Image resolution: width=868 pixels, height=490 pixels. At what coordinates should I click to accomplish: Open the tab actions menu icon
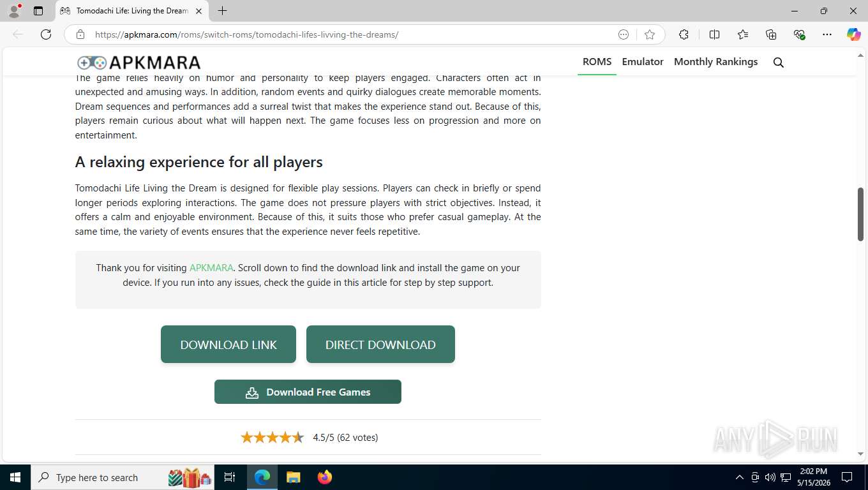pyautogui.click(x=38, y=11)
